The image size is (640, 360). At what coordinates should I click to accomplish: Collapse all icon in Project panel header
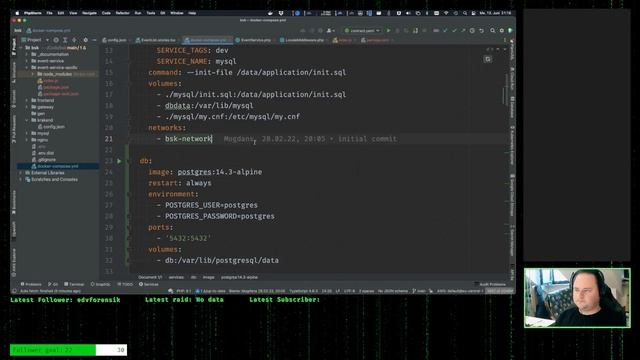tap(74, 40)
